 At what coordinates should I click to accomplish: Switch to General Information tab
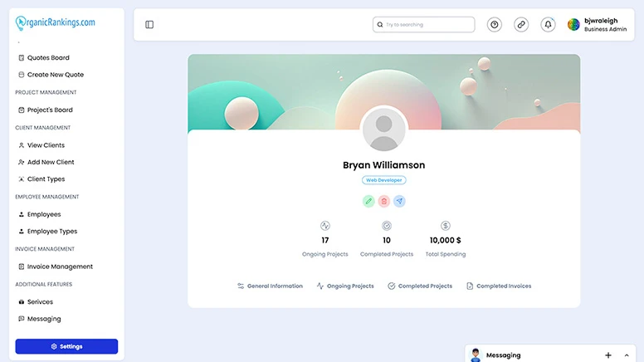[x=270, y=286]
